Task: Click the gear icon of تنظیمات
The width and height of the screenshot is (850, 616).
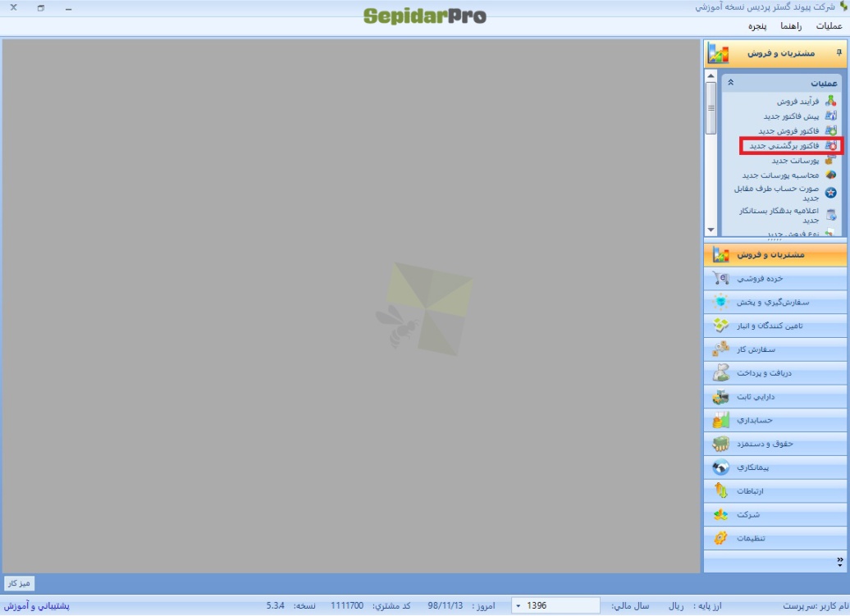Action: pos(721,538)
